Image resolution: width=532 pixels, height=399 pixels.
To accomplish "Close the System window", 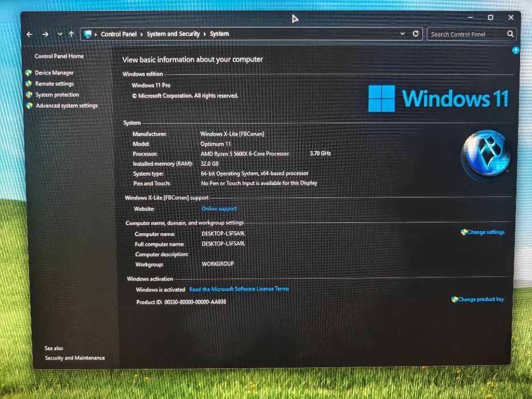I will pyautogui.click(x=511, y=17).
